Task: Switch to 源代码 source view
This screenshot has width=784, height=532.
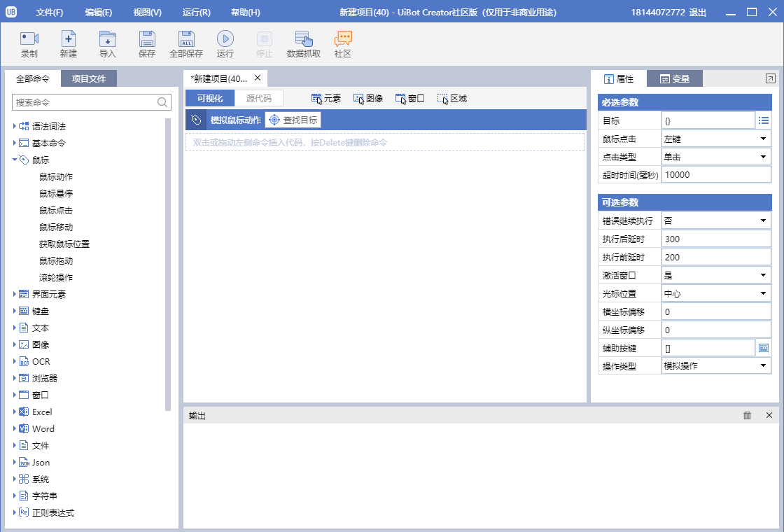Action: coord(258,99)
